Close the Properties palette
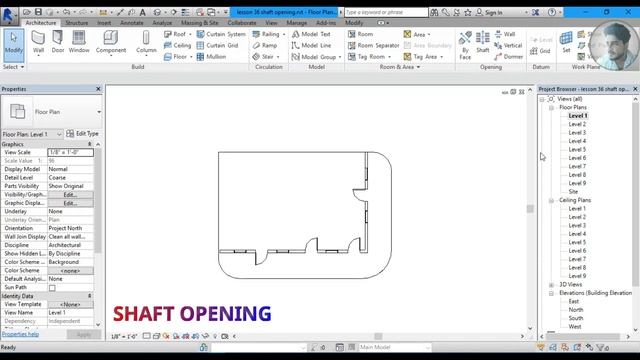 (98, 89)
